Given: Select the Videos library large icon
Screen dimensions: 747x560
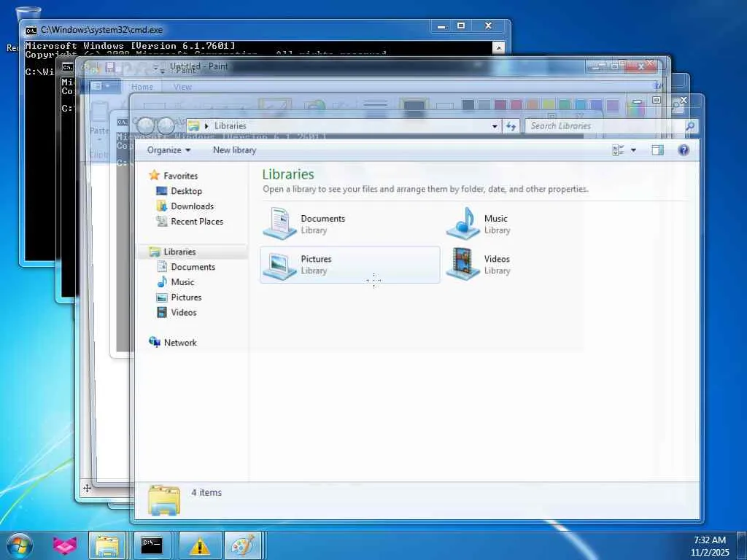Looking at the screenshot, I should [463, 264].
